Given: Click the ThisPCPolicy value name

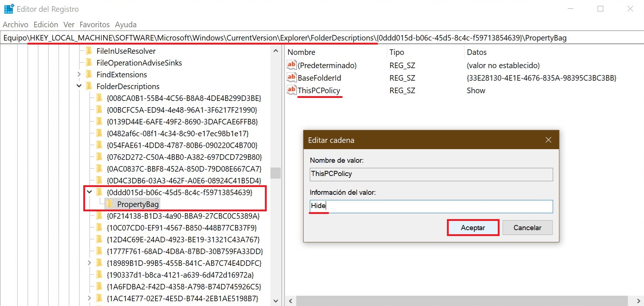Looking at the screenshot, I should point(319,90).
